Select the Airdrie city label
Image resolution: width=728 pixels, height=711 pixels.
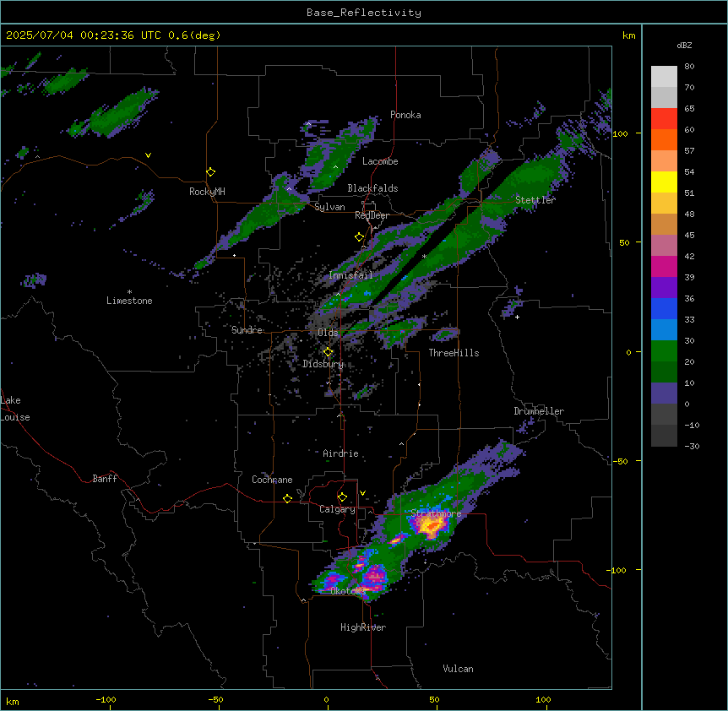click(341, 453)
